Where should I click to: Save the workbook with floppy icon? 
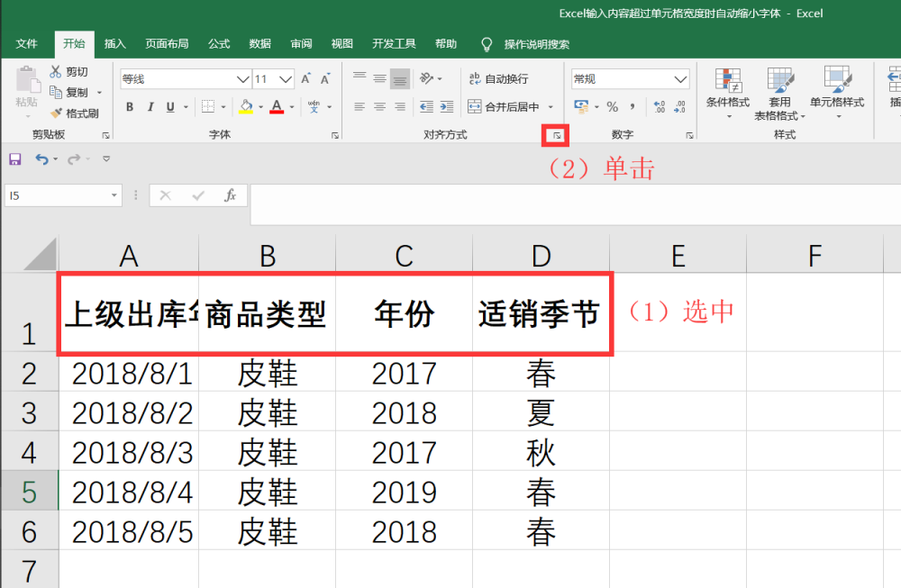coord(15,159)
